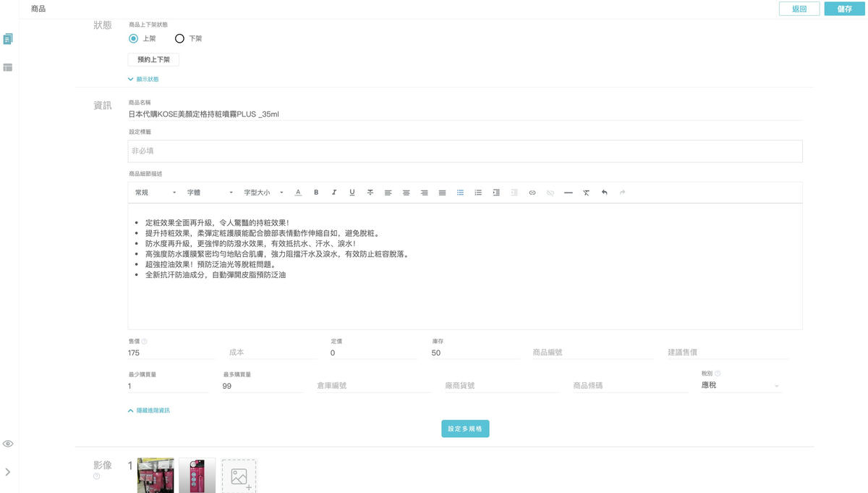
Task: Select the 上架 radio button
Action: (x=133, y=38)
